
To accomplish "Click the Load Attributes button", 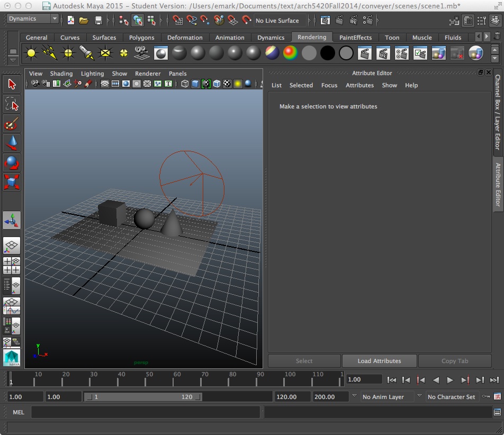I will 379,361.
